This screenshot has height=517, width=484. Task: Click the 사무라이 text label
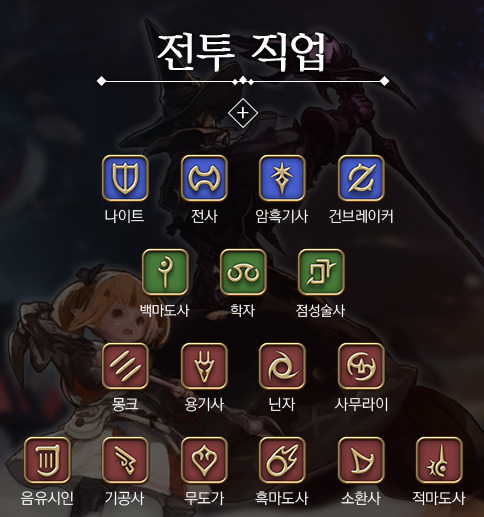click(x=361, y=404)
